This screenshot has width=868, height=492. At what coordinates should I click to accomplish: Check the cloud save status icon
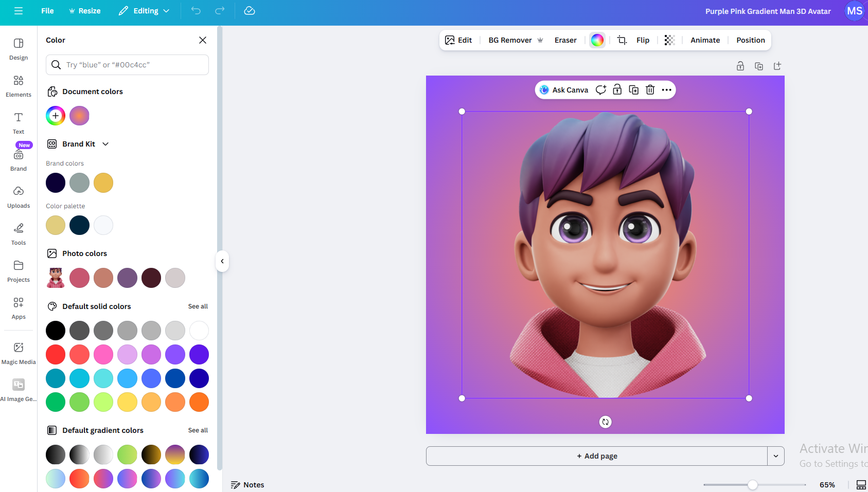[x=250, y=11]
